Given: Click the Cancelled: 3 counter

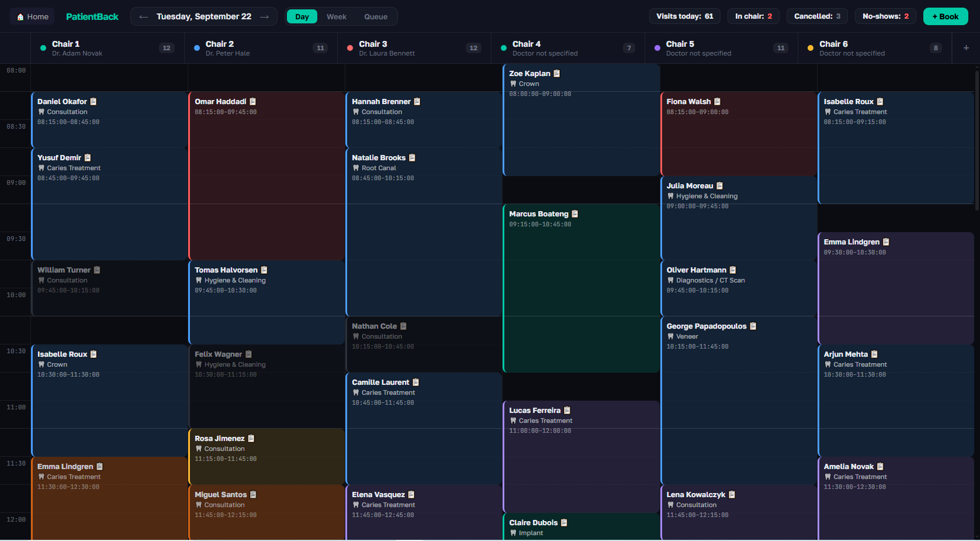Looking at the screenshot, I should [x=817, y=16].
